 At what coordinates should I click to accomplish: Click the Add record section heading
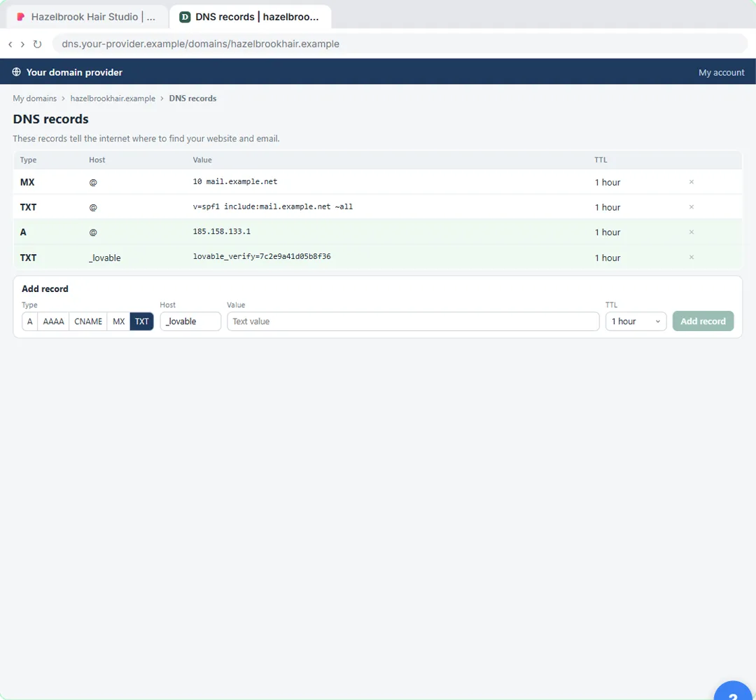coord(45,289)
